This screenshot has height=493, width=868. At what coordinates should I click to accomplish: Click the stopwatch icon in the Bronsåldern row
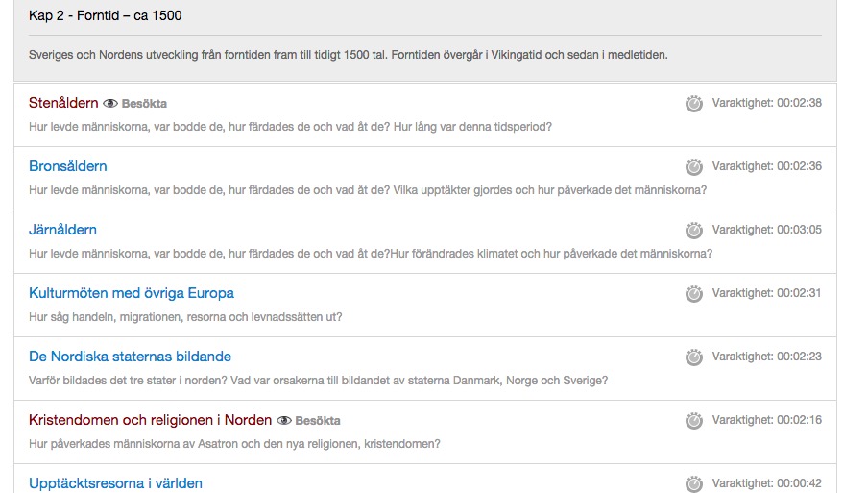[x=693, y=166]
